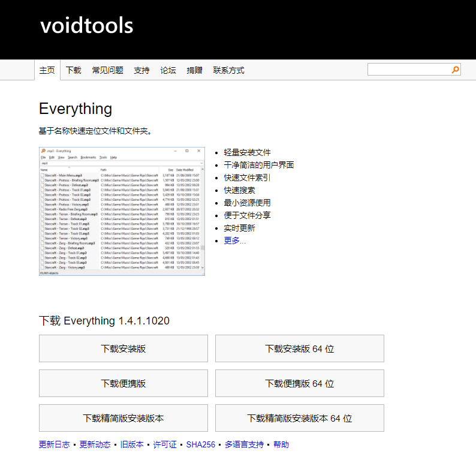Open the 许可证 link
Screen dimensions: 476x466
point(165,444)
